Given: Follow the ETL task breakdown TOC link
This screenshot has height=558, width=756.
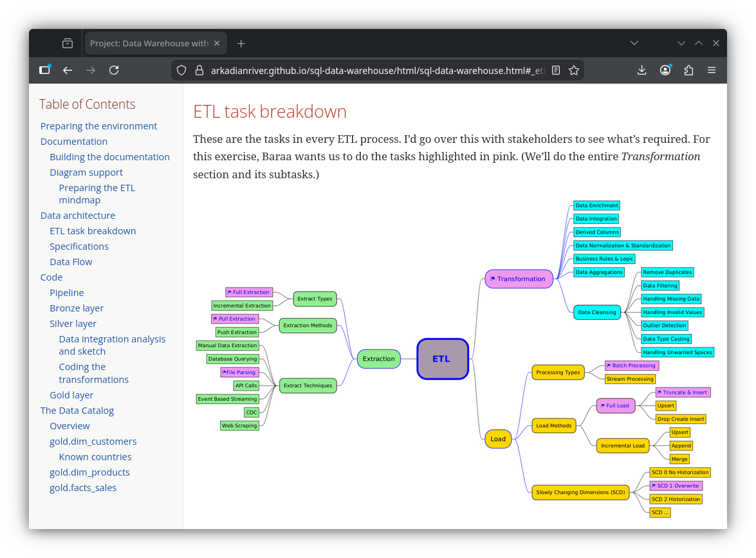Looking at the screenshot, I should [92, 230].
